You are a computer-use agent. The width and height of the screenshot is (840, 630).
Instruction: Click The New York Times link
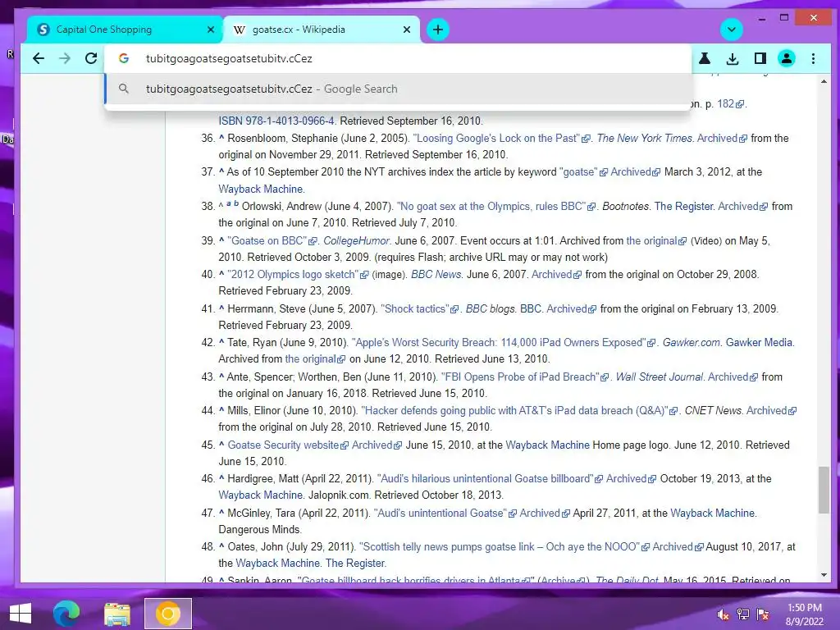pyautogui.click(x=645, y=138)
